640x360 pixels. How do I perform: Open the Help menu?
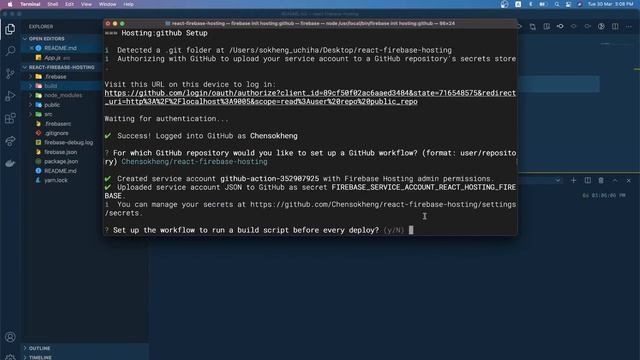tap(128, 4)
